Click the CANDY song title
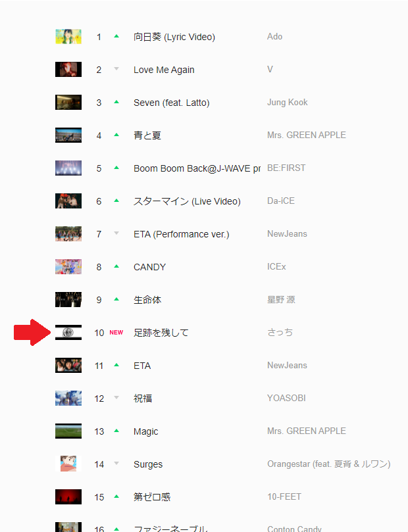 pos(149,267)
